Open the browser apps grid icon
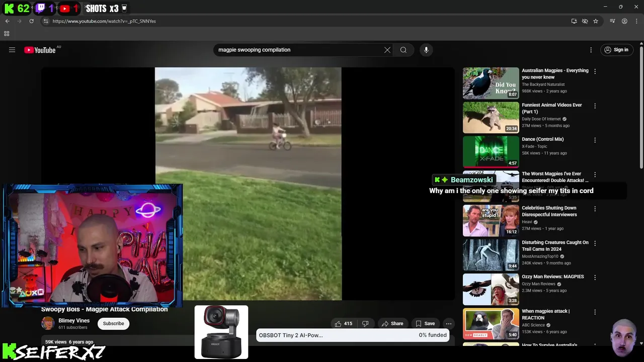This screenshot has width=644, height=362. (x=7, y=34)
